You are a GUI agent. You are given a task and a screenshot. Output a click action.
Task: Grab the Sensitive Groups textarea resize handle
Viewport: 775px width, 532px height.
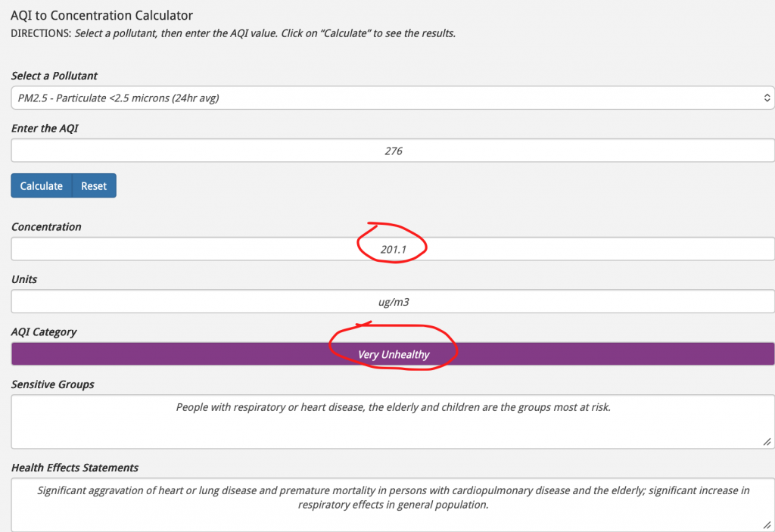point(767,441)
